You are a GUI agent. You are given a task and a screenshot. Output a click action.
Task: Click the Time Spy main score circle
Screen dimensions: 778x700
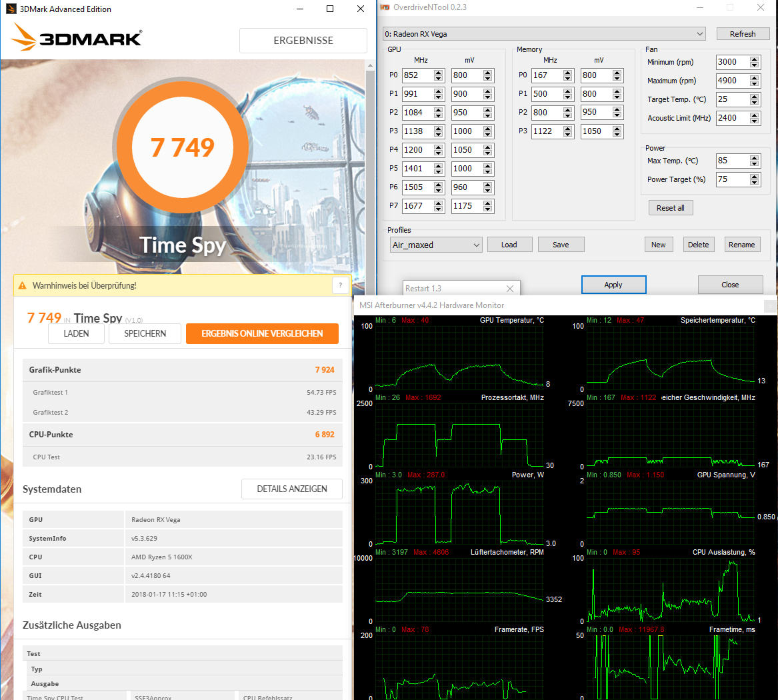183,147
